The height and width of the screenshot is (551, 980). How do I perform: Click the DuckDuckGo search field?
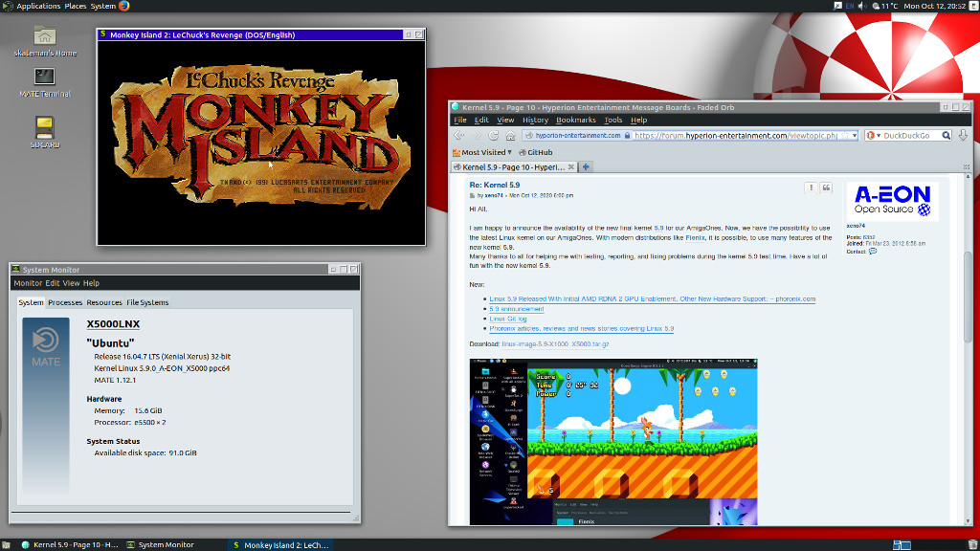point(909,136)
